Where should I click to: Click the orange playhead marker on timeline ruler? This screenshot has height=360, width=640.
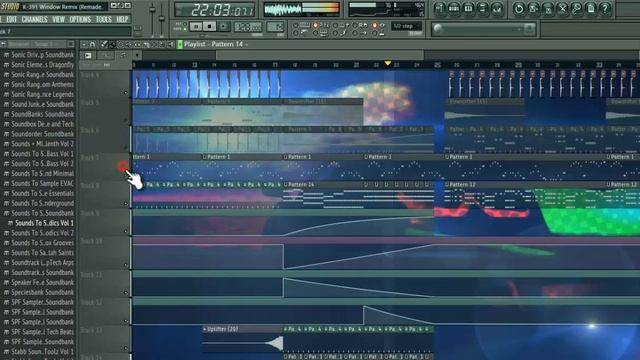click(x=388, y=63)
